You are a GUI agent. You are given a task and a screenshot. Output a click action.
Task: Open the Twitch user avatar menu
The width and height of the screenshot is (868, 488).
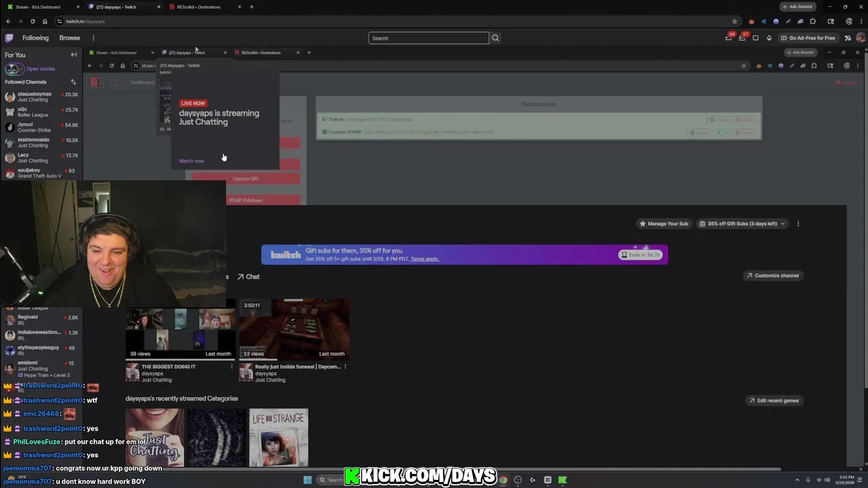click(859, 38)
